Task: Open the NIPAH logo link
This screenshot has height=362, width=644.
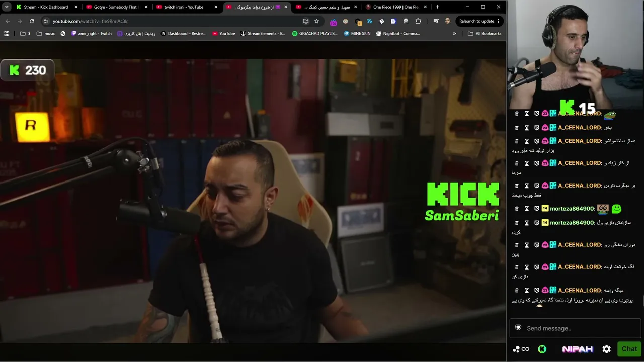Action: click(577, 349)
